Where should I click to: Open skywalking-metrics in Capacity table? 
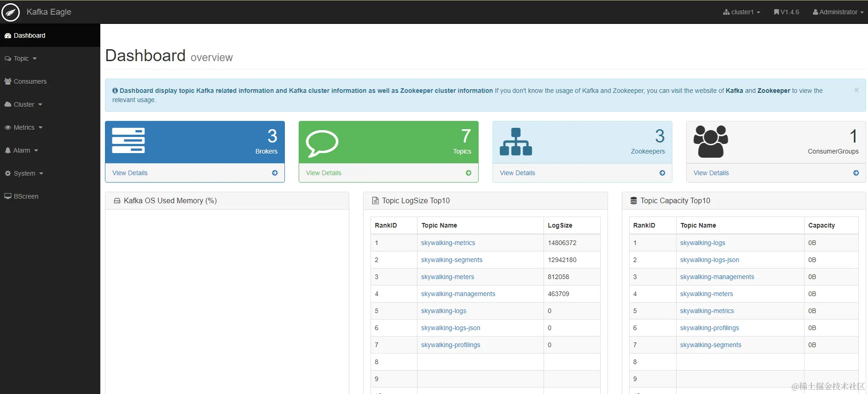(x=707, y=311)
